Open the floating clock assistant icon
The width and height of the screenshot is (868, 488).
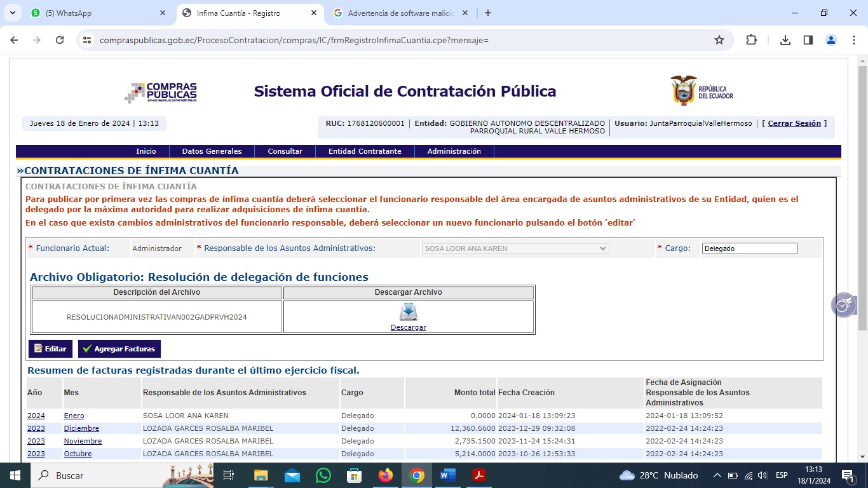[x=843, y=306]
